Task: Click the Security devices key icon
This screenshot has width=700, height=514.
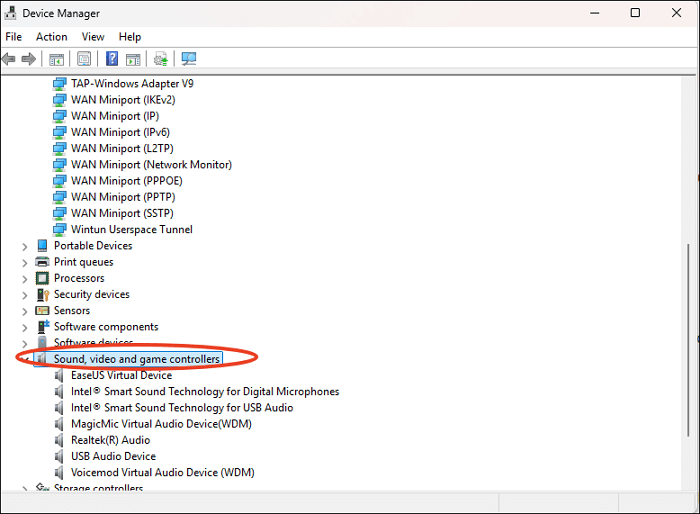Action: point(43,295)
